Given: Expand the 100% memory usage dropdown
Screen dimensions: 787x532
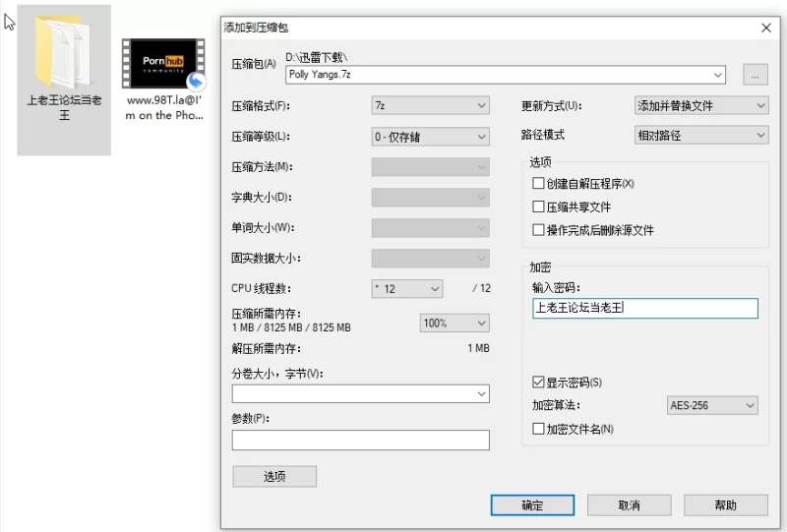Looking at the screenshot, I should (x=454, y=323).
